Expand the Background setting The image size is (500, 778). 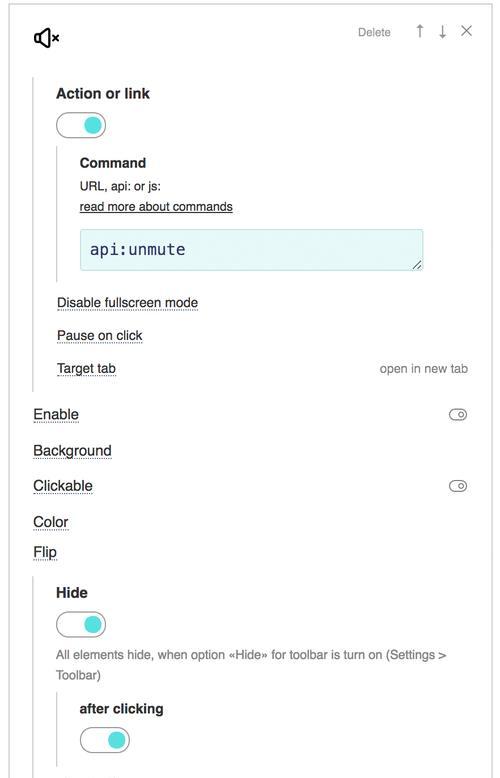72,451
